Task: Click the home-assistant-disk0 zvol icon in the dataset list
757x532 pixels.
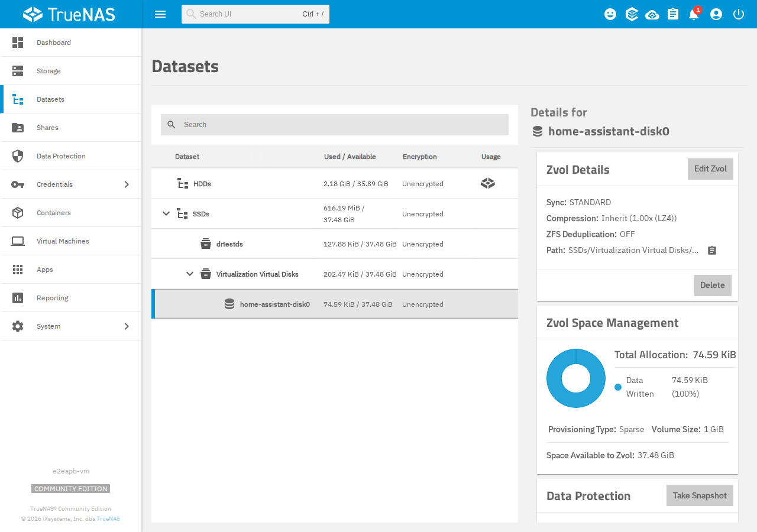Action: coord(229,304)
